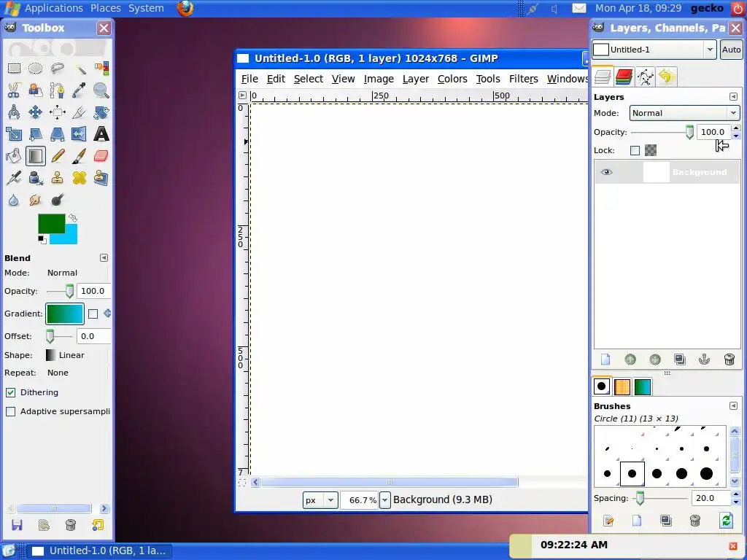Select the Heal tool
747x560 pixels.
[79, 178]
